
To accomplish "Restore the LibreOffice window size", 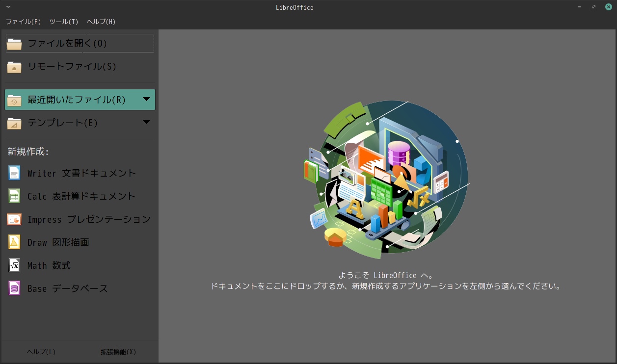I will tap(594, 7).
